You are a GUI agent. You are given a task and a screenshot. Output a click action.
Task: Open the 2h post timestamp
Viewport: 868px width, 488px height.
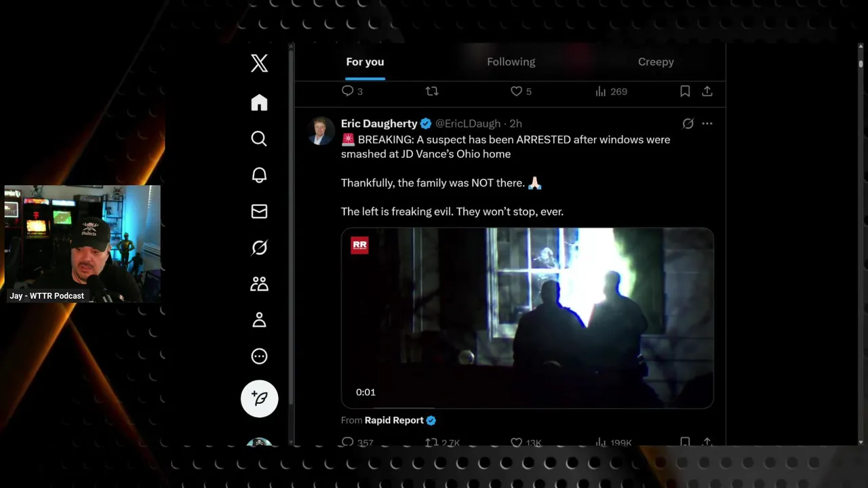coord(516,123)
